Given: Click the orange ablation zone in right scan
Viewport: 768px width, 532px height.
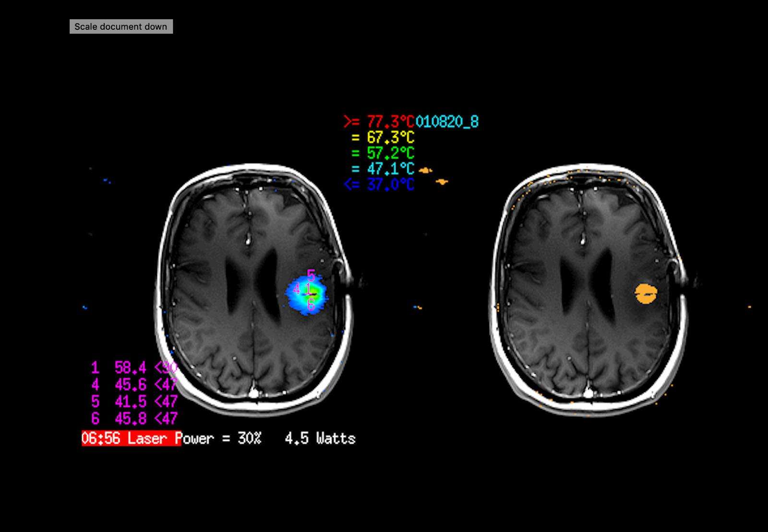Looking at the screenshot, I should click(x=646, y=293).
